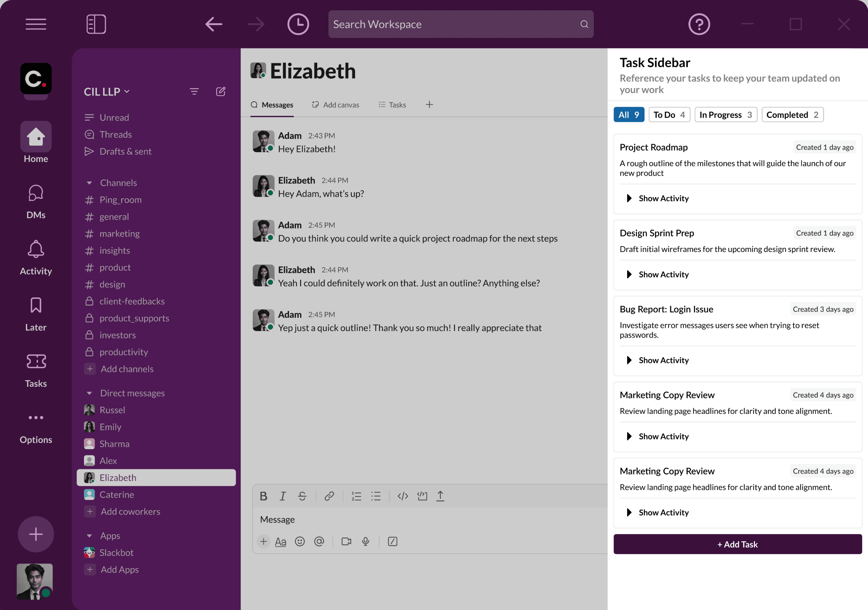Screen dimensions: 868x610
Task: Filter tasks by To Do
Action: click(669, 115)
